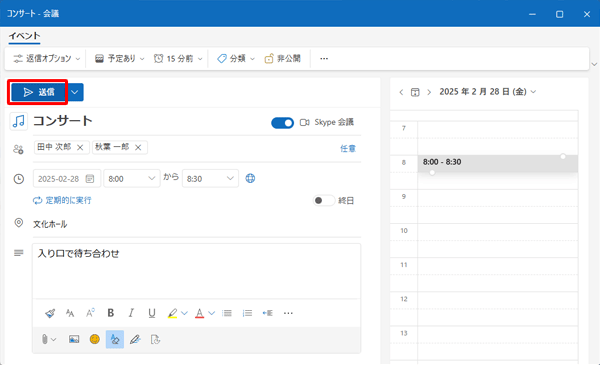This screenshot has height=365, width=600.
Task: Open the 15 分前 reminder dropdown
Action: coord(178,59)
